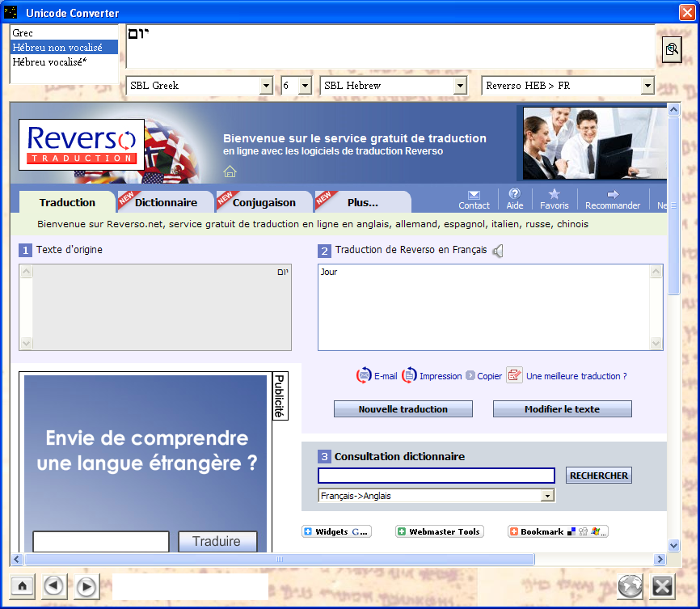Close the Unicode Converter window
The image size is (700, 609).
click(x=686, y=12)
